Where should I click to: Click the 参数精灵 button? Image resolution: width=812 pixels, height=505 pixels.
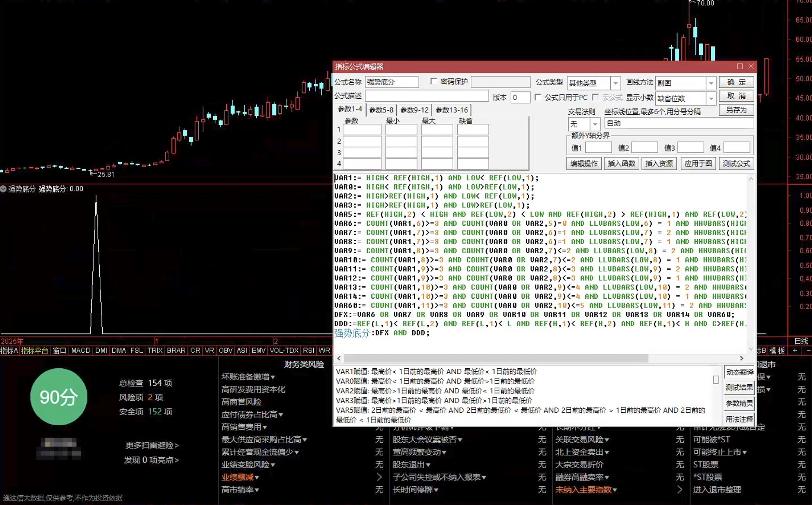pos(739,403)
